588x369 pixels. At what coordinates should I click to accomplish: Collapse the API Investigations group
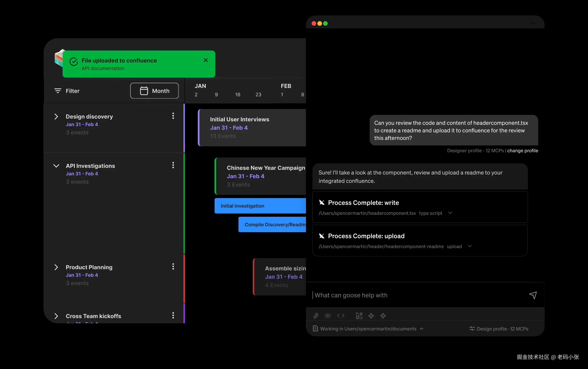56,166
